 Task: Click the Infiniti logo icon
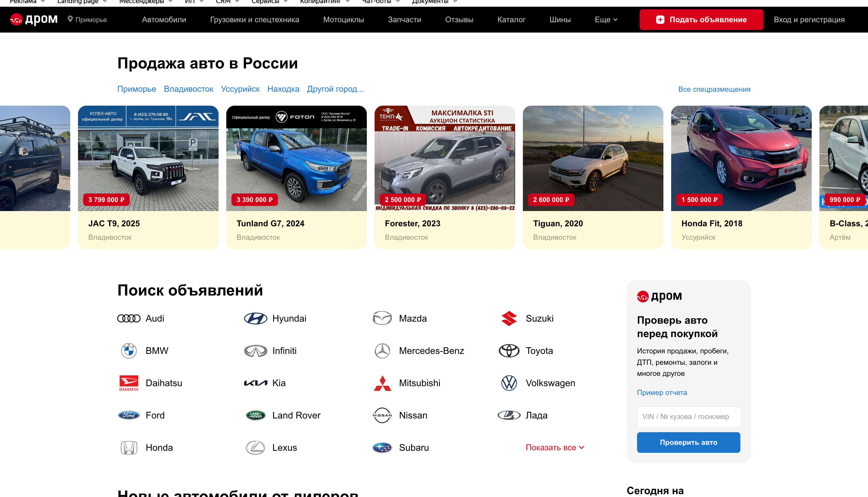[256, 351]
